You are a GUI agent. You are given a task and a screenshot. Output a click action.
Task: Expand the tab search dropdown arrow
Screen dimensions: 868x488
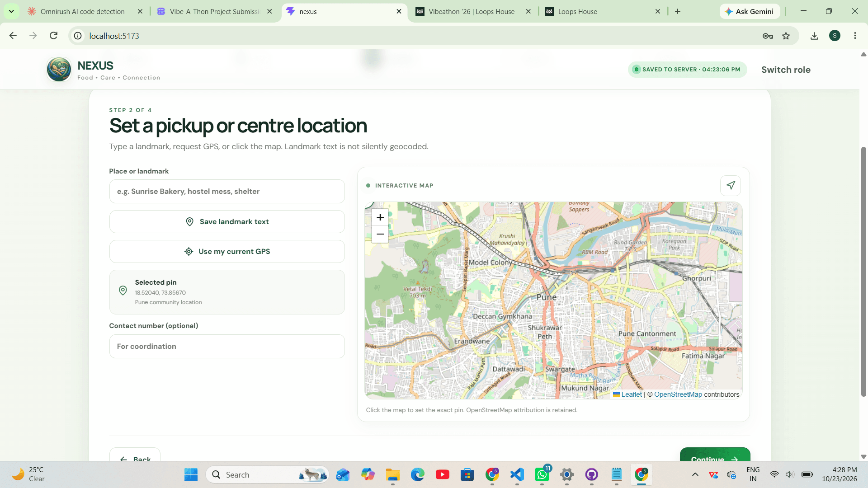11,11
